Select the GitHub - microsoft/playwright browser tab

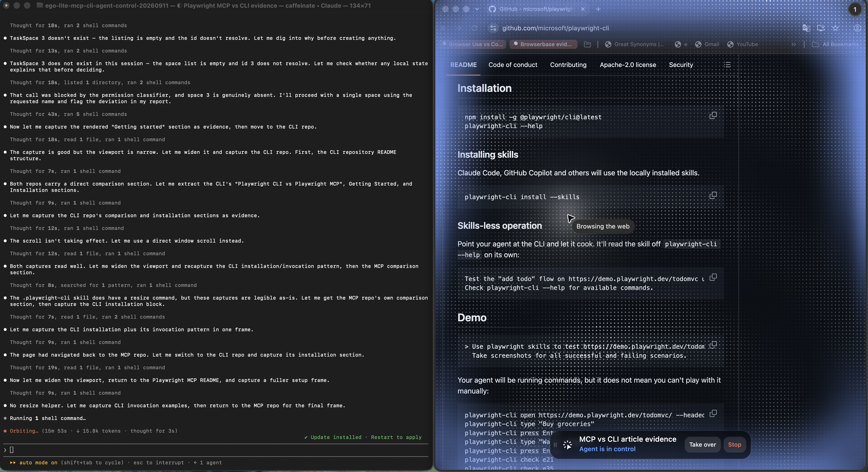pos(537,9)
